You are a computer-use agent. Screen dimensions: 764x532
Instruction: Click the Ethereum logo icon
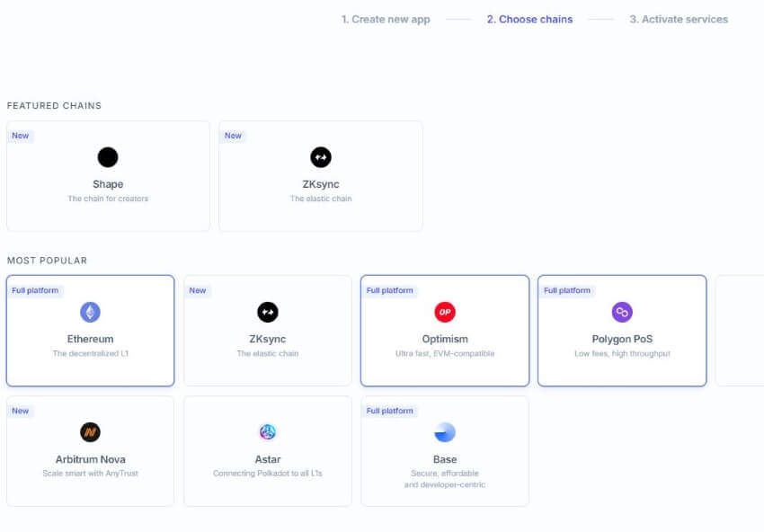(89, 312)
